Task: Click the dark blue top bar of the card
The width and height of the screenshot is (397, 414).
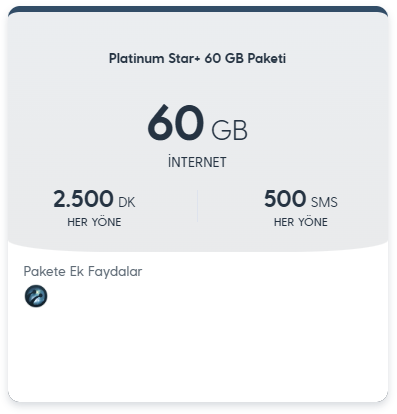Action: pos(198,9)
